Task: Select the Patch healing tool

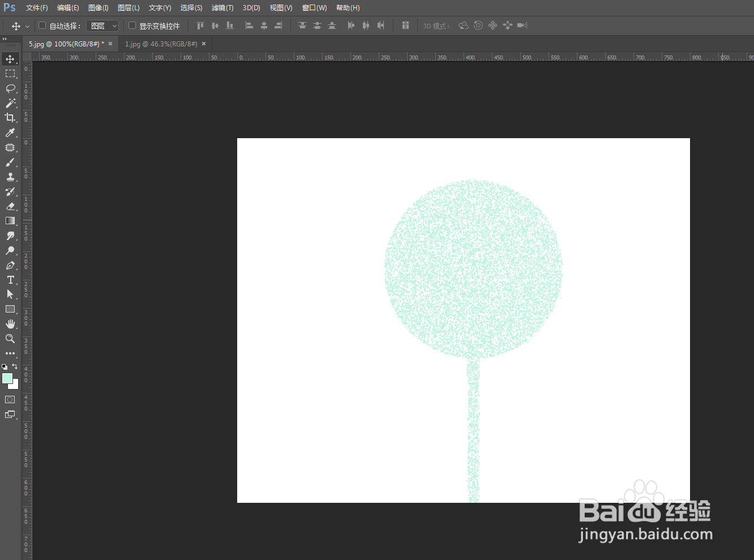Action: coord(10,147)
